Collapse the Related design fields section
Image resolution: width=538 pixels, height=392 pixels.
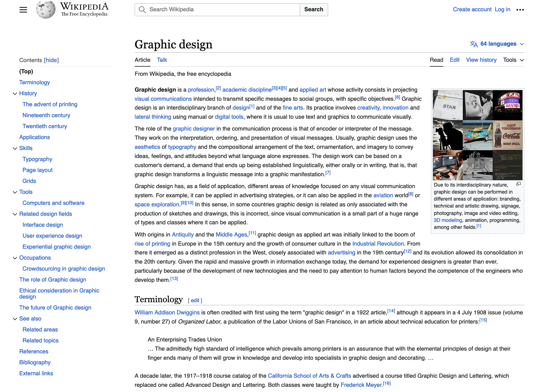coord(15,214)
